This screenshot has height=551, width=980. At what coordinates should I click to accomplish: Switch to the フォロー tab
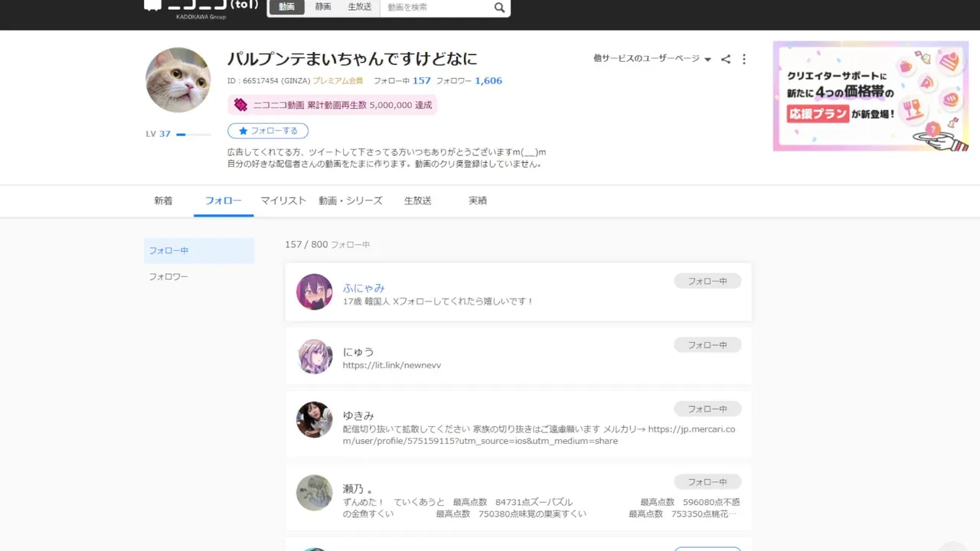point(224,201)
